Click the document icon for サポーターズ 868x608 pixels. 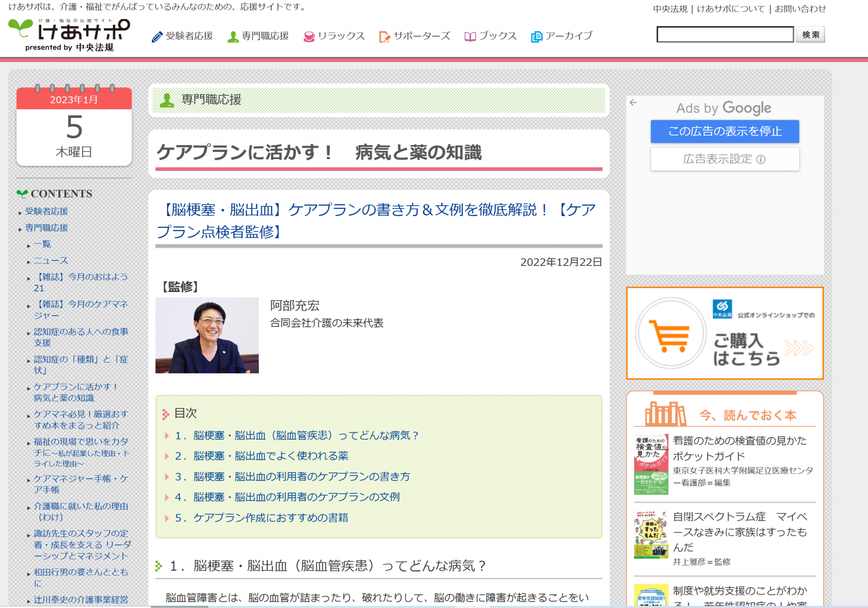(x=384, y=37)
